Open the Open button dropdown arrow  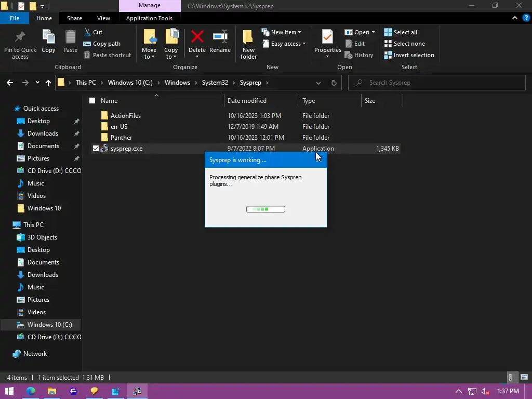click(373, 32)
